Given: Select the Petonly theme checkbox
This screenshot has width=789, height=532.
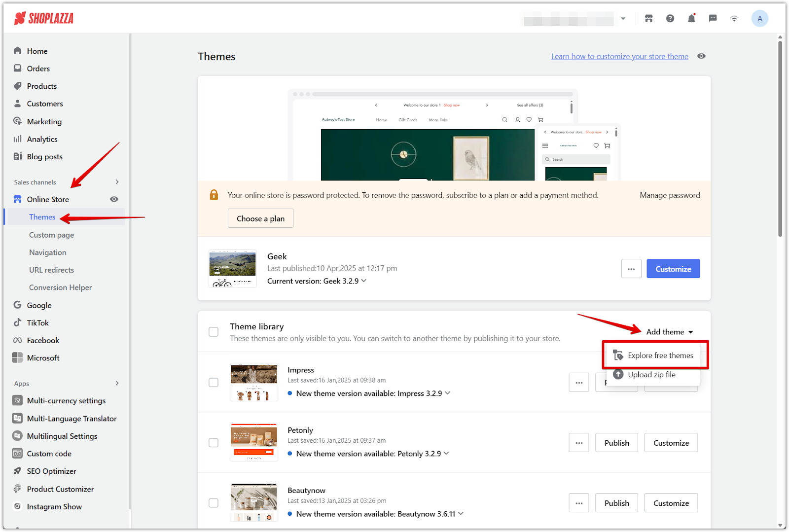Looking at the screenshot, I should pyautogui.click(x=214, y=443).
